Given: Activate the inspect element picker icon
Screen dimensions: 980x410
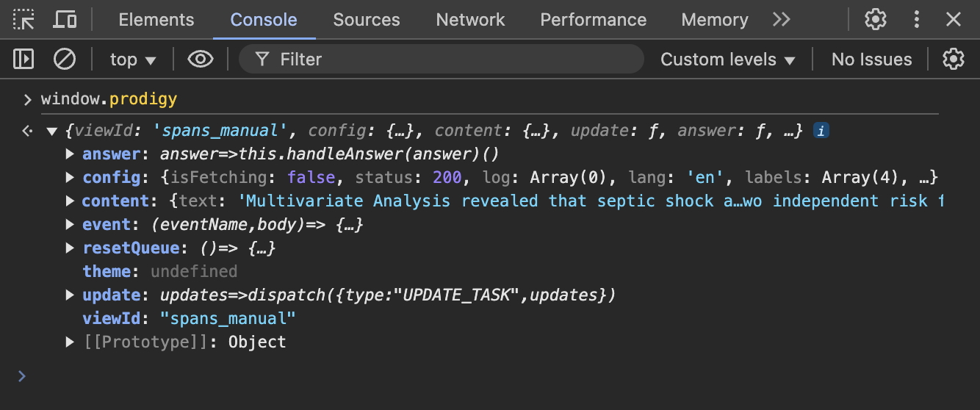Looking at the screenshot, I should (24, 20).
